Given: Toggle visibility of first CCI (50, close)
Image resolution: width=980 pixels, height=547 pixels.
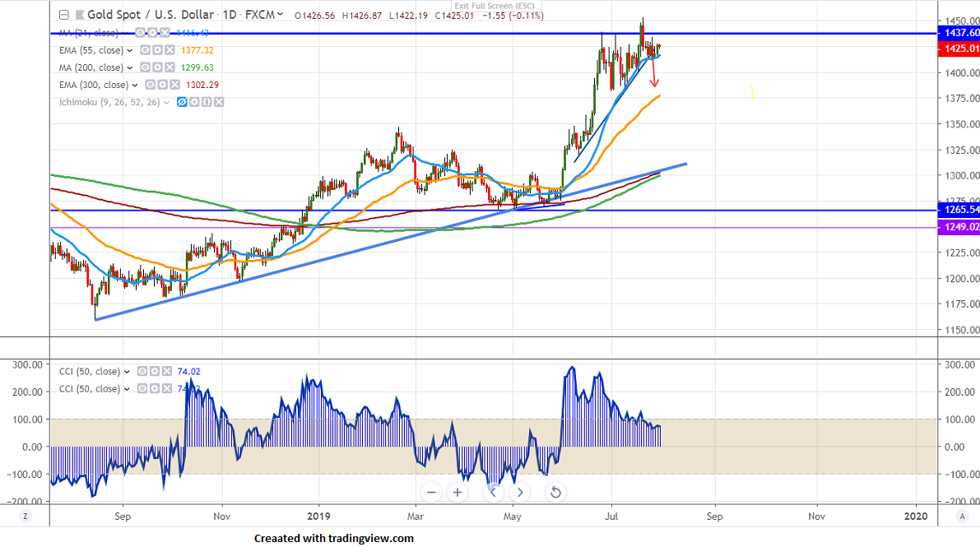Looking at the screenshot, I should 142,371.
